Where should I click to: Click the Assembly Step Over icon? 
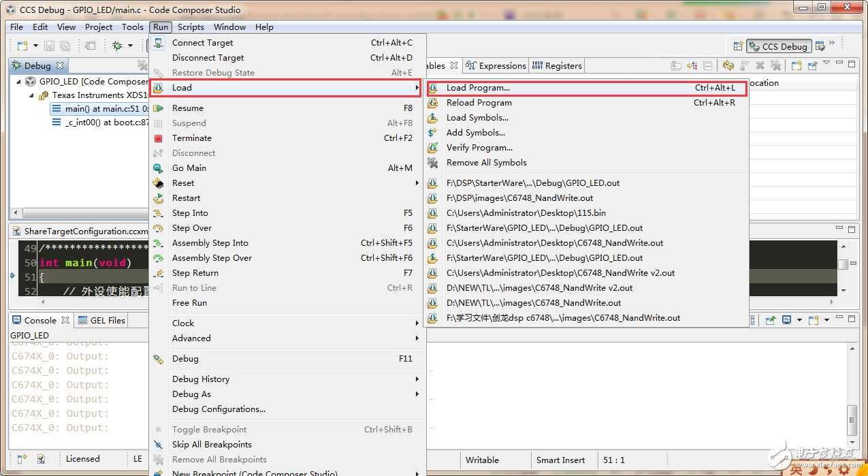159,258
